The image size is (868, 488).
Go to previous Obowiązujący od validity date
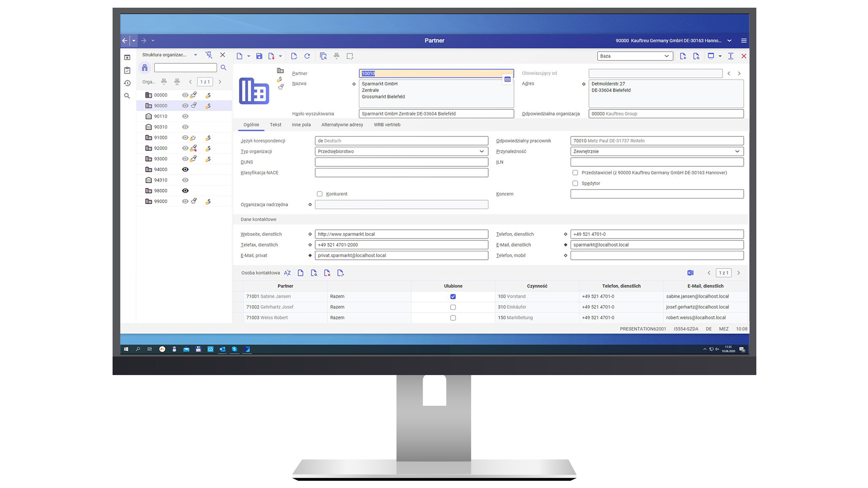point(729,73)
